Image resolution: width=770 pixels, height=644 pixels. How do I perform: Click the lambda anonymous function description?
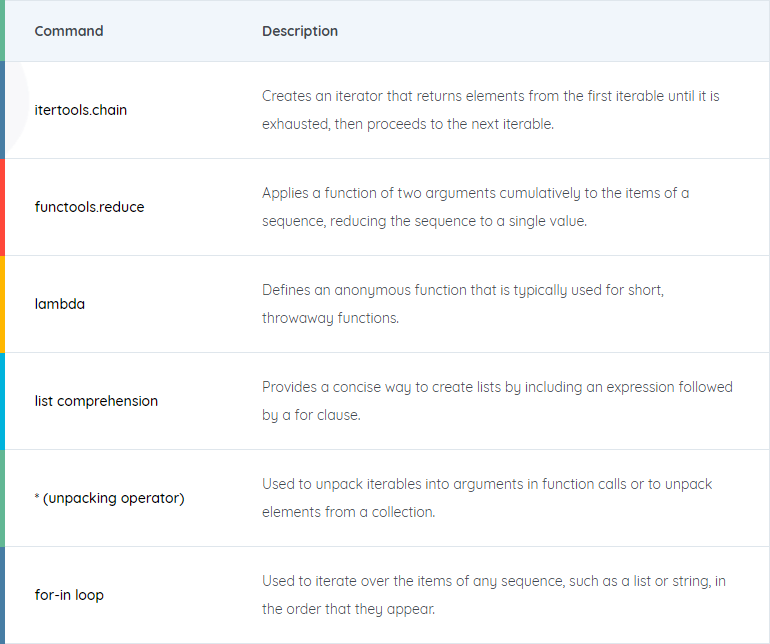click(463, 304)
